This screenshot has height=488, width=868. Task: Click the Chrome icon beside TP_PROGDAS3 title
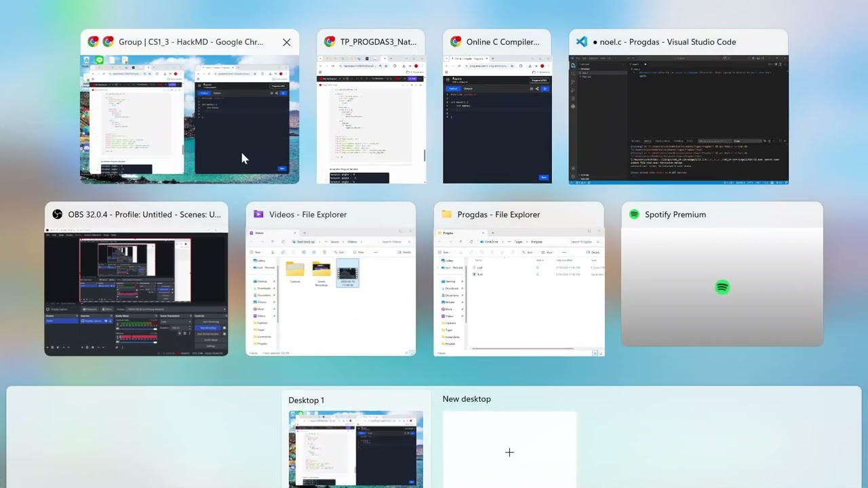coord(330,42)
